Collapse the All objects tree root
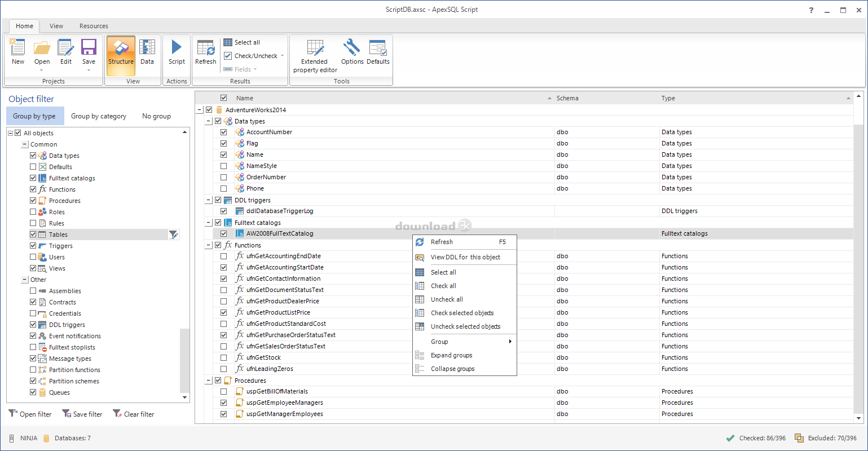This screenshot has height=451, width=868. 10,133
